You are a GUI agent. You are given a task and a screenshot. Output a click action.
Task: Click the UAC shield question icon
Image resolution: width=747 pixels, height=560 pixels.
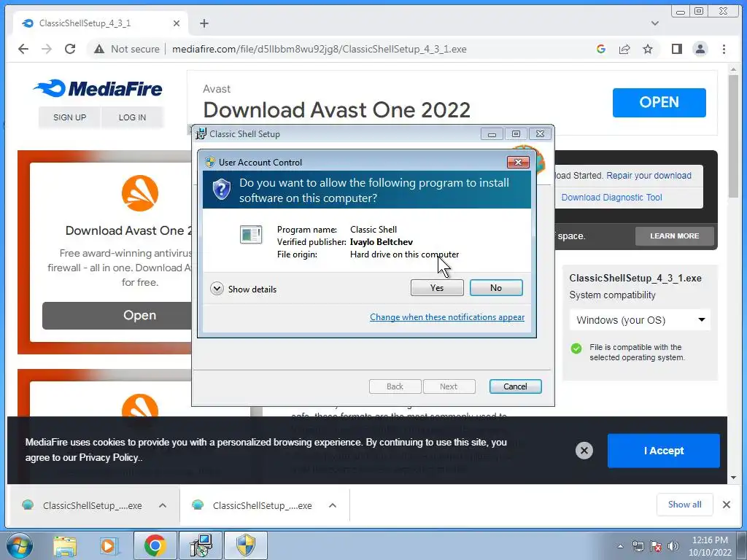click(x=222, y=189)
